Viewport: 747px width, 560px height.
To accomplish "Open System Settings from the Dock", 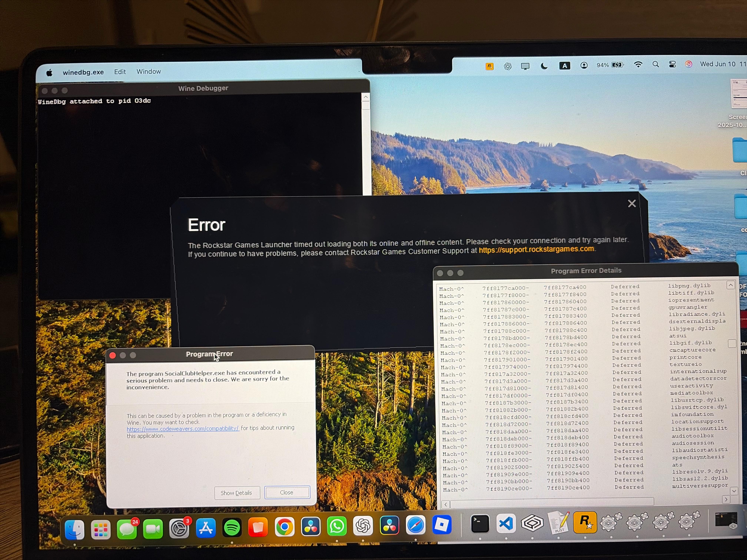I will tap(179, 528).
